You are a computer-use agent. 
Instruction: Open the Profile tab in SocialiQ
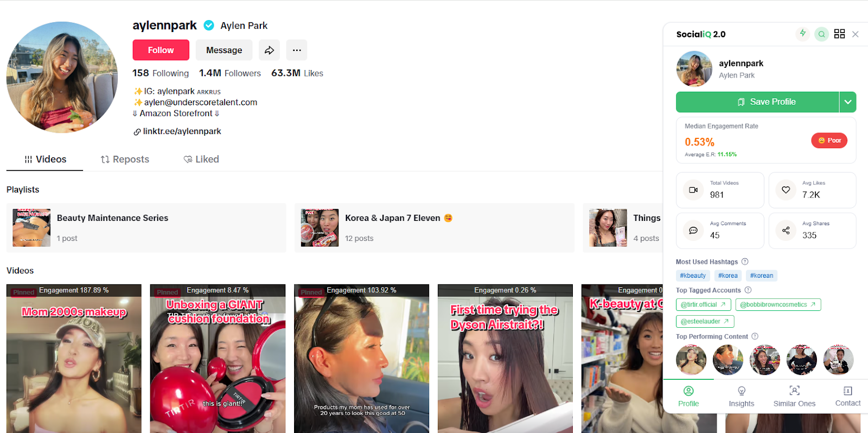coord(688,397)
